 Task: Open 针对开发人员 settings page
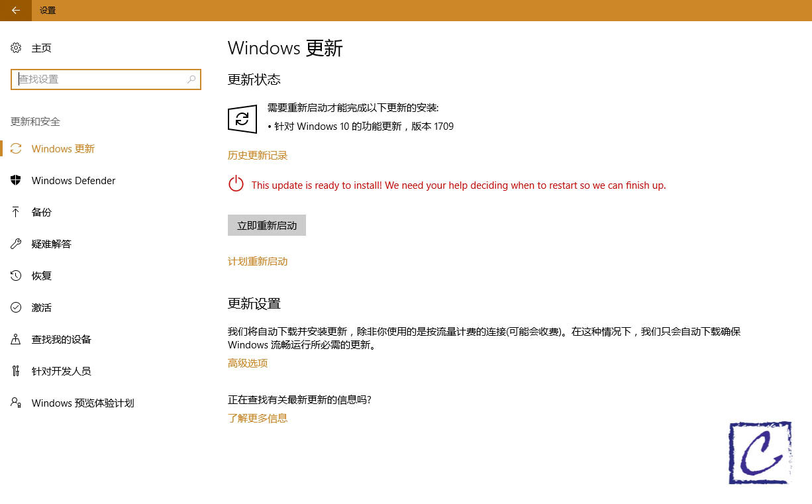(61, 371)
